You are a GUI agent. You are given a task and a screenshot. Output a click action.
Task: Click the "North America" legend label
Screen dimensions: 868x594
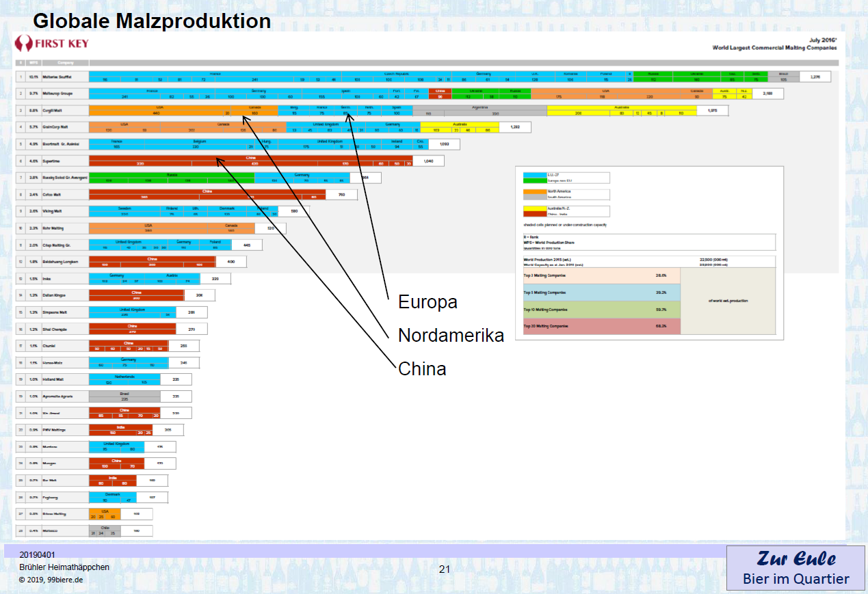(x=559, y=191)
